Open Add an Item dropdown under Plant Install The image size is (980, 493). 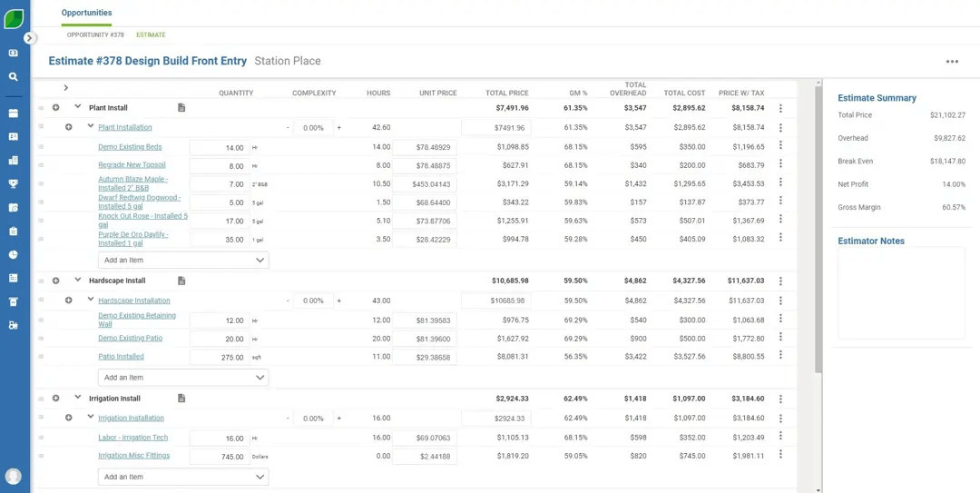point(183,261)
